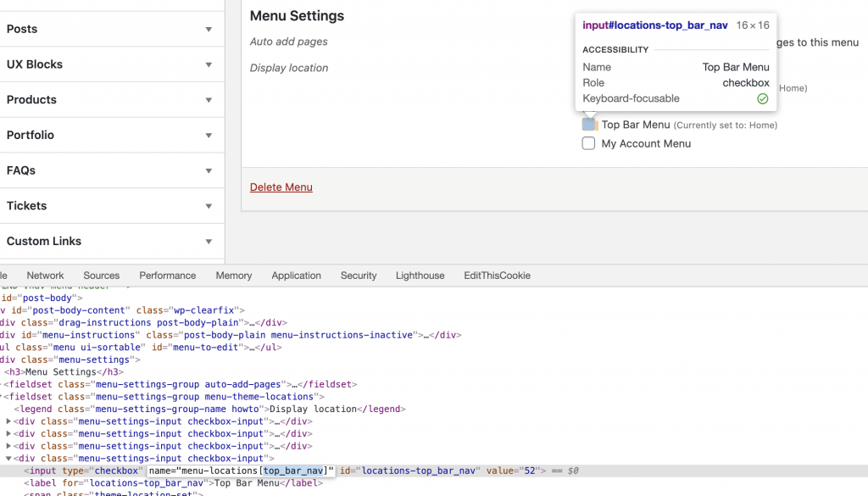This screenshot has height=496, width=868.
Task: Click the id locations-top_bar_nav attribute in DevTools
Action: click(410, 471)
